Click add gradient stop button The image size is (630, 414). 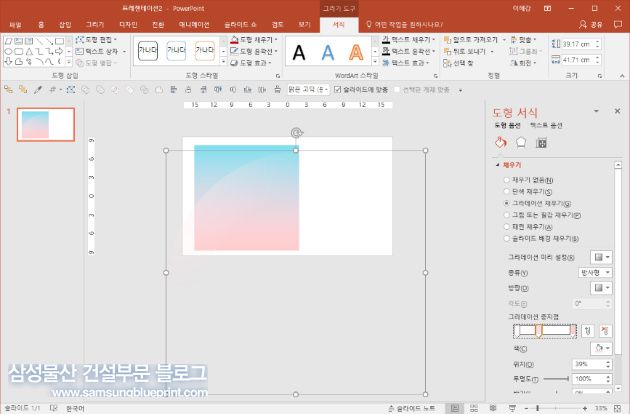click(x=587, y=331)
